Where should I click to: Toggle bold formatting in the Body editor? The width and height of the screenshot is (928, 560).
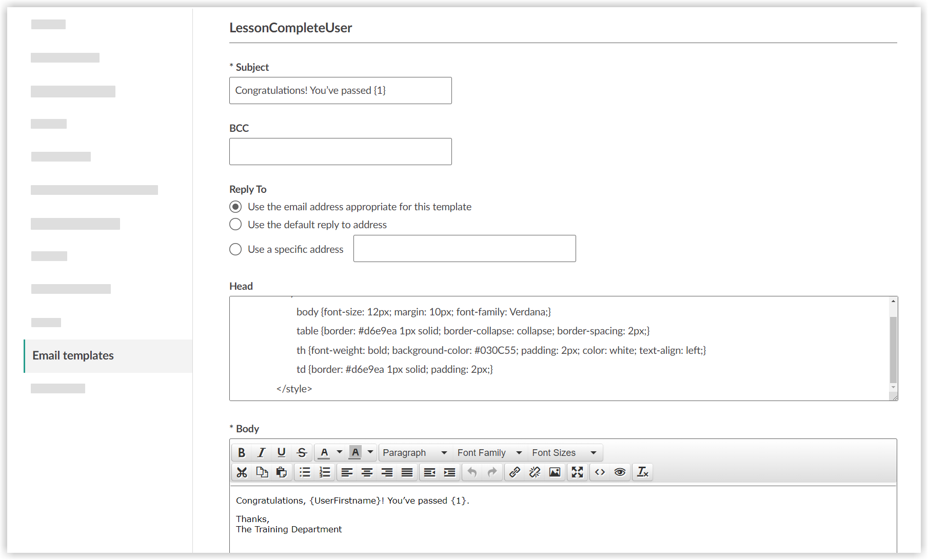(x=241, y=452)
